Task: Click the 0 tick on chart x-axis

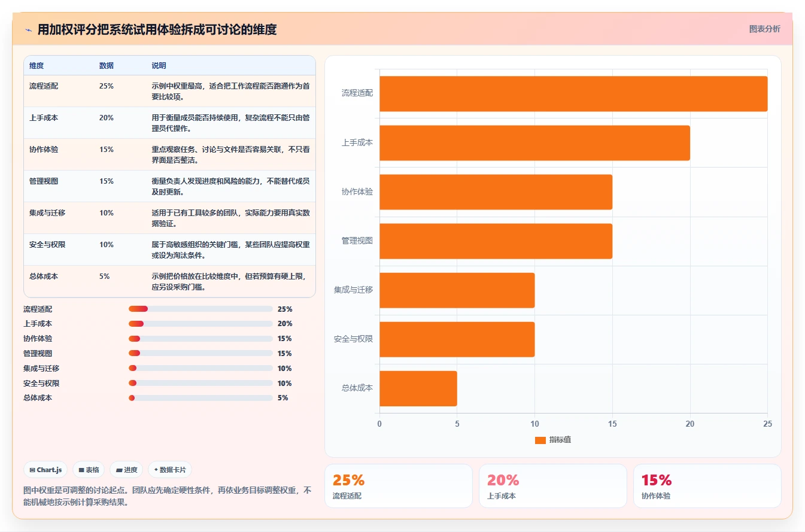Action: click(x=379, y=424)
